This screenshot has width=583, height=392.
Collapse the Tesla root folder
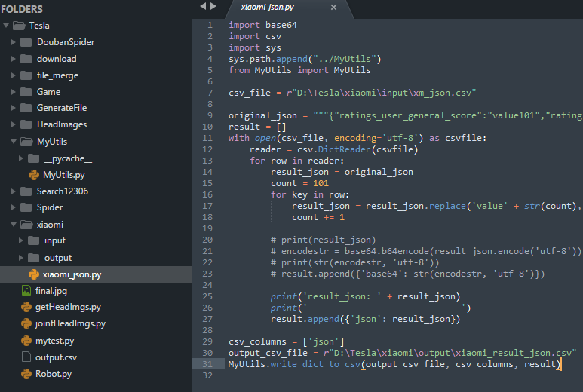pyautogui.click(x=7, y=26)
